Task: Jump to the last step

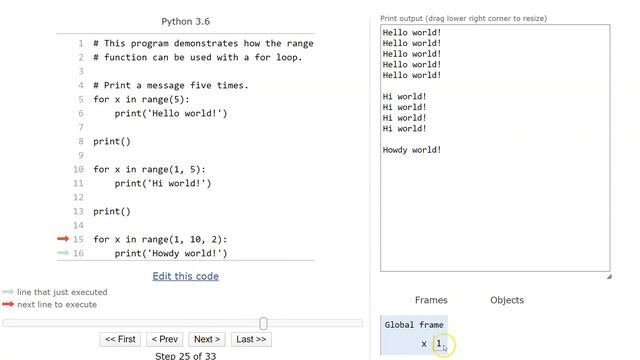Action: [251, 339]
